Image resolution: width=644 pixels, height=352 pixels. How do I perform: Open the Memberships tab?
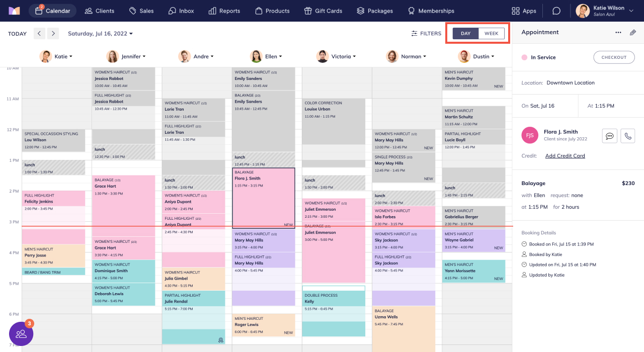tap(431, 11)
